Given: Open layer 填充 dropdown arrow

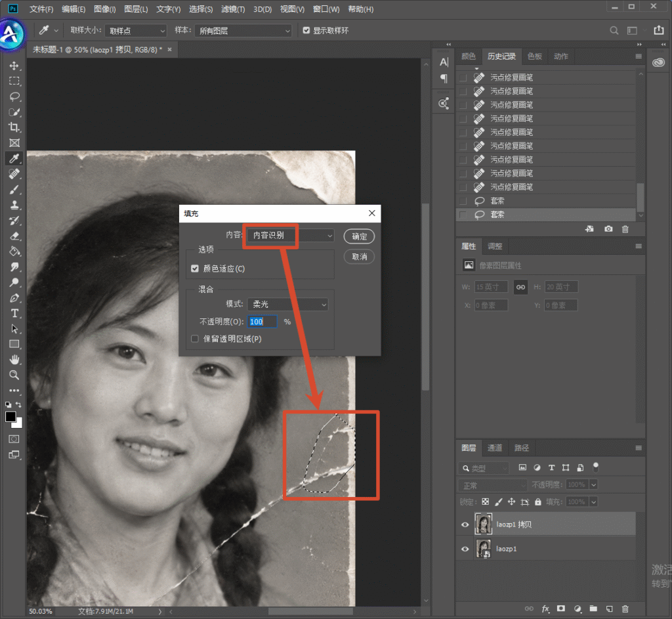Looking at the screenshot, I should [593, 502].
